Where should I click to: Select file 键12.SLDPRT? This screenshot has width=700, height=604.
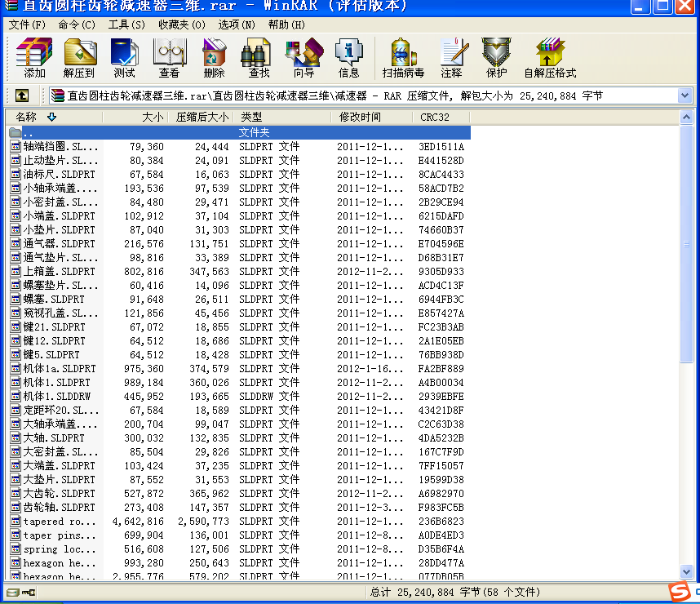point(54,341)
